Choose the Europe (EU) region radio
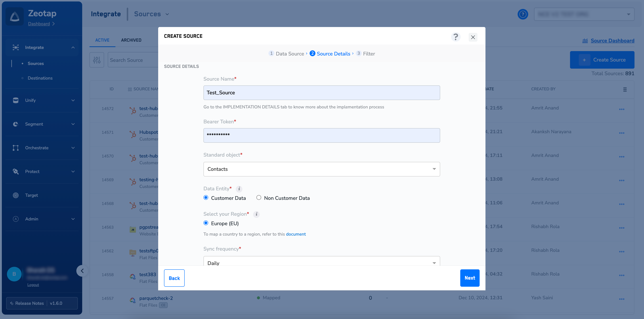Image resolution: width=644 pixels, height=319 pixels. tap(206, 223)
